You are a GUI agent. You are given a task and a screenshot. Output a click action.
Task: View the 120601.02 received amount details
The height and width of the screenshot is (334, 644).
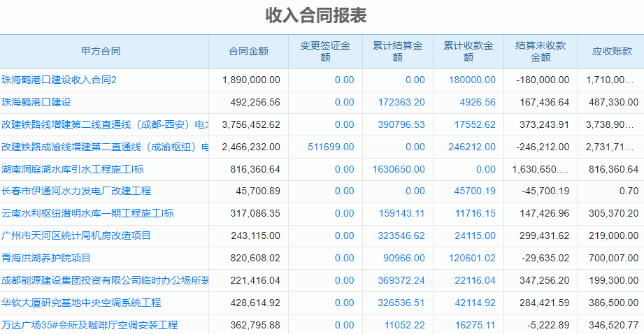coord(472,258)
